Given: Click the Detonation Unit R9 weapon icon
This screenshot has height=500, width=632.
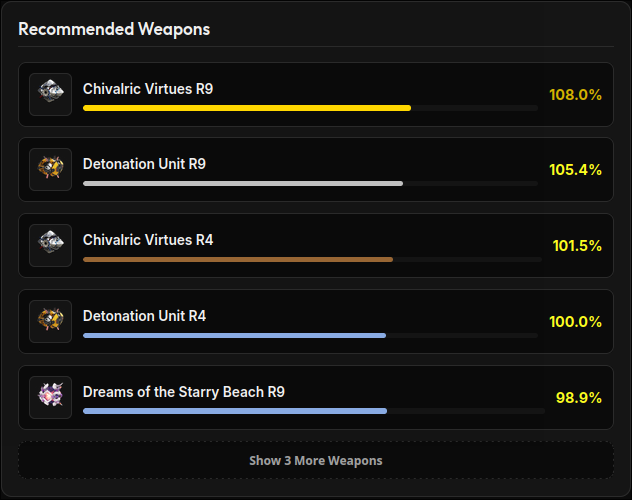Looking at the screenshot, I should coord(50,169).
